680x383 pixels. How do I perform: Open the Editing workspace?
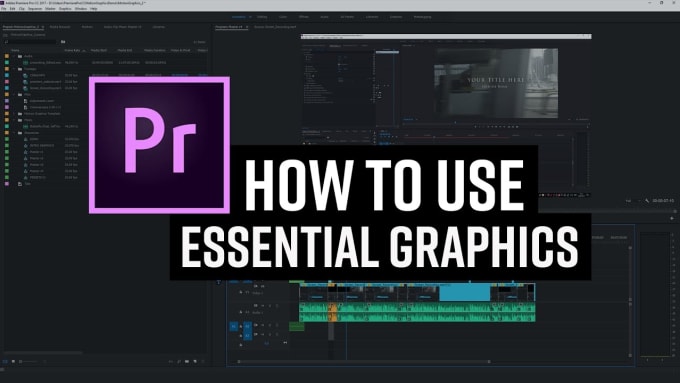tap(262, 17)
